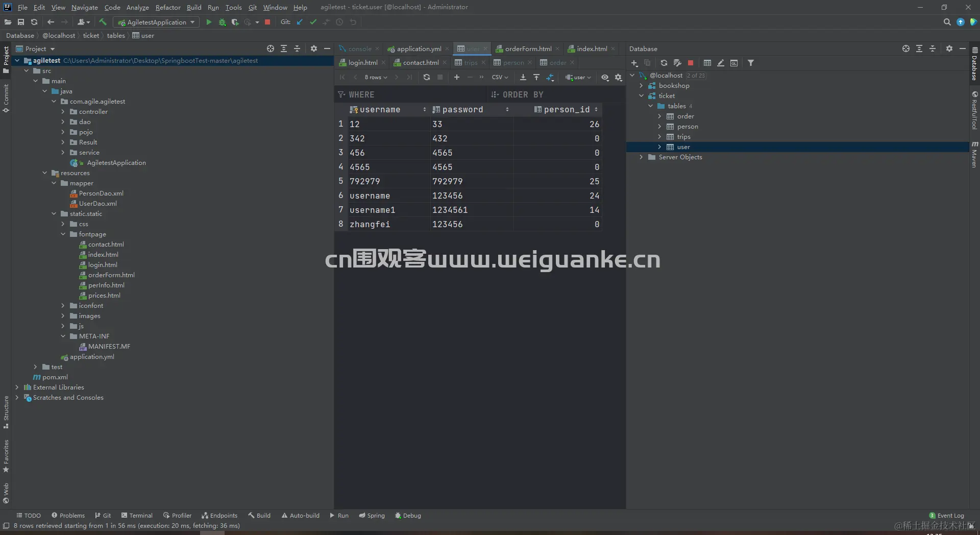Expand External Libraries node
Screen dimensions: 980x535
tap(17, 387)
